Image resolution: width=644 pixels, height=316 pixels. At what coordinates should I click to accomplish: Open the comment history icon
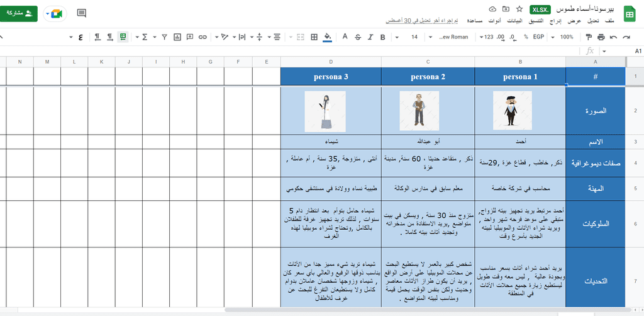pos(82,13)
